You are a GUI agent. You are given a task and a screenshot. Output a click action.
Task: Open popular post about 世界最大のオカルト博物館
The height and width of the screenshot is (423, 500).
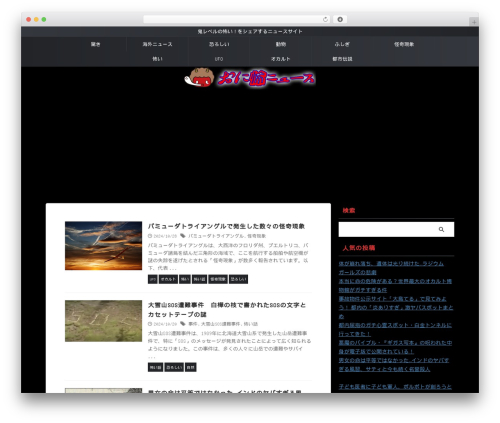395,285
